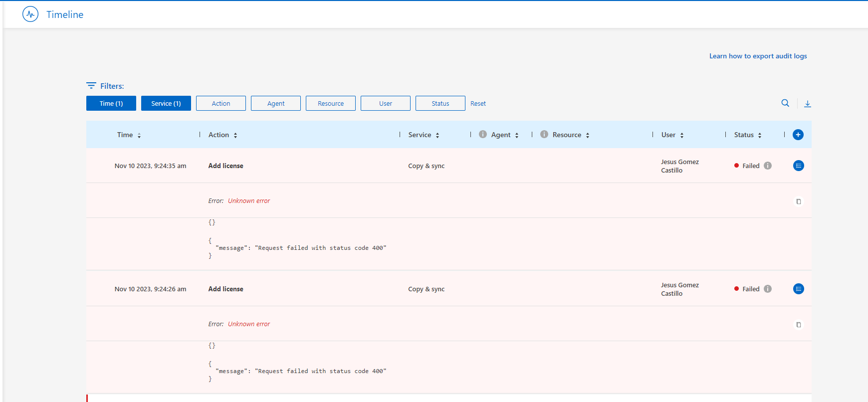Collapse details for 9:24:35 am entry

point(798,166)
